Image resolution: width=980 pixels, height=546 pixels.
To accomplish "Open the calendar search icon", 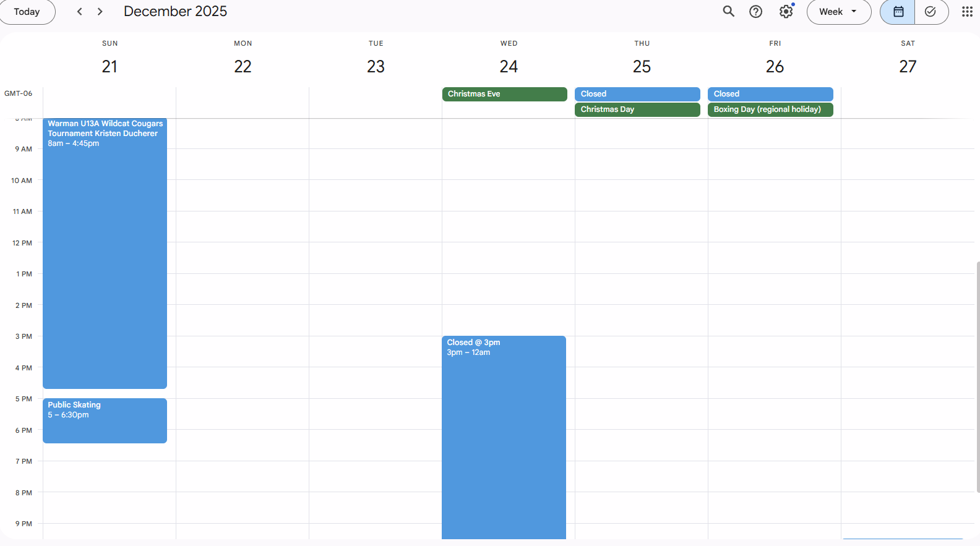I will (x=728, y=12).
